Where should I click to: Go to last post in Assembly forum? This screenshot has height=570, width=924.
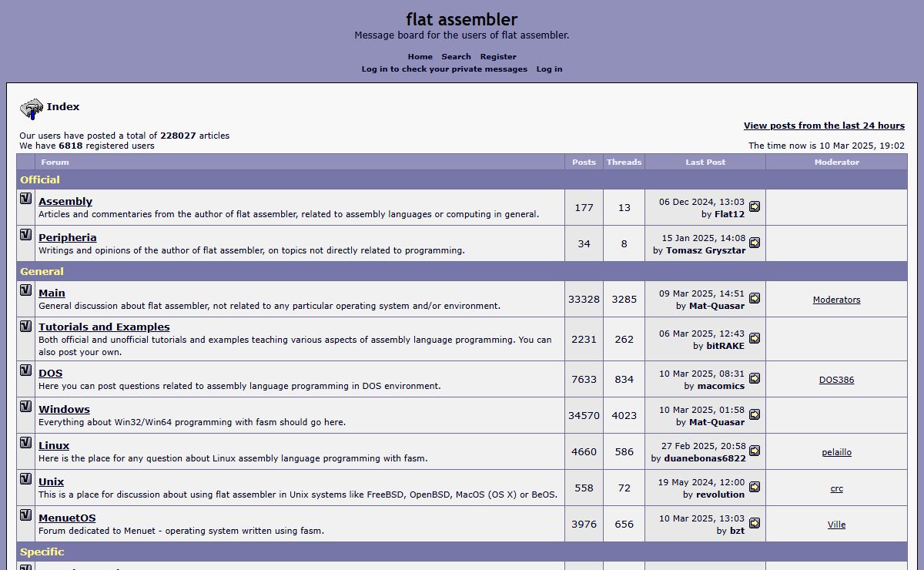click(755, 206)
